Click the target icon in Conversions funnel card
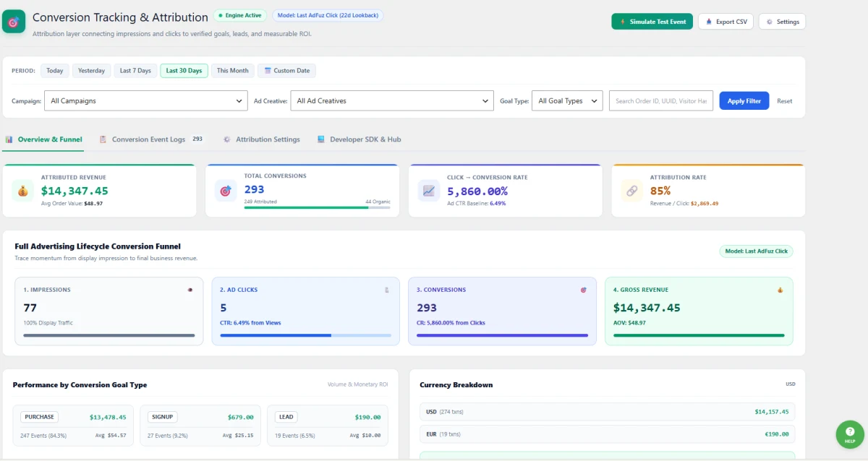 584,290
